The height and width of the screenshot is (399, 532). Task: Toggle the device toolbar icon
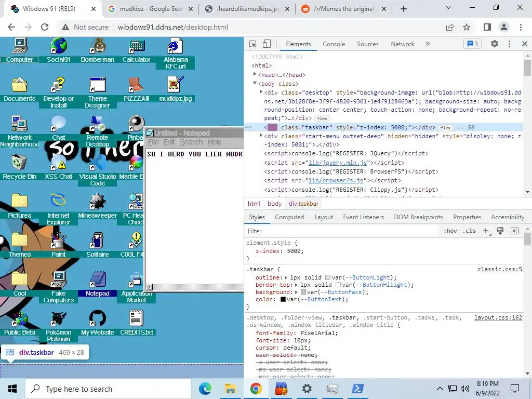point(267,44)
